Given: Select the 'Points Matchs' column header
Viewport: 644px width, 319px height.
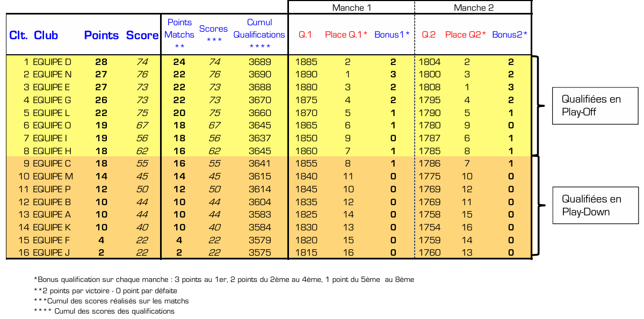Looking at the screenshot, I should click(179, 34).
